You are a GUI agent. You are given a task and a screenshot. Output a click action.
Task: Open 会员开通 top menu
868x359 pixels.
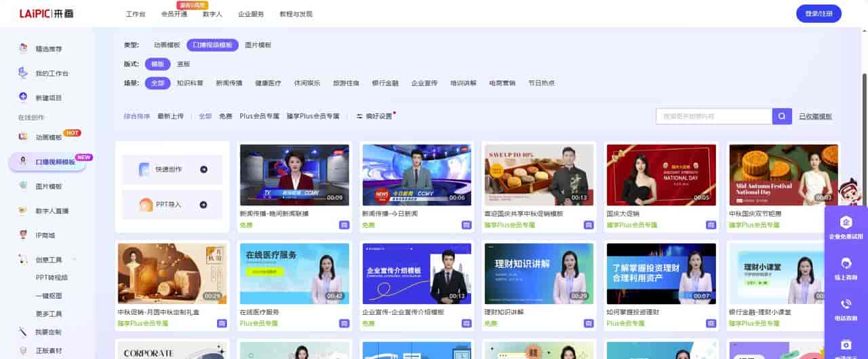coord(174,14)
